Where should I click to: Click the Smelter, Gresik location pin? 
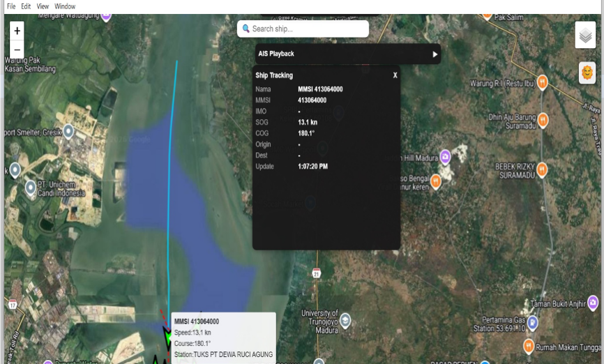(x=68, y=132)
